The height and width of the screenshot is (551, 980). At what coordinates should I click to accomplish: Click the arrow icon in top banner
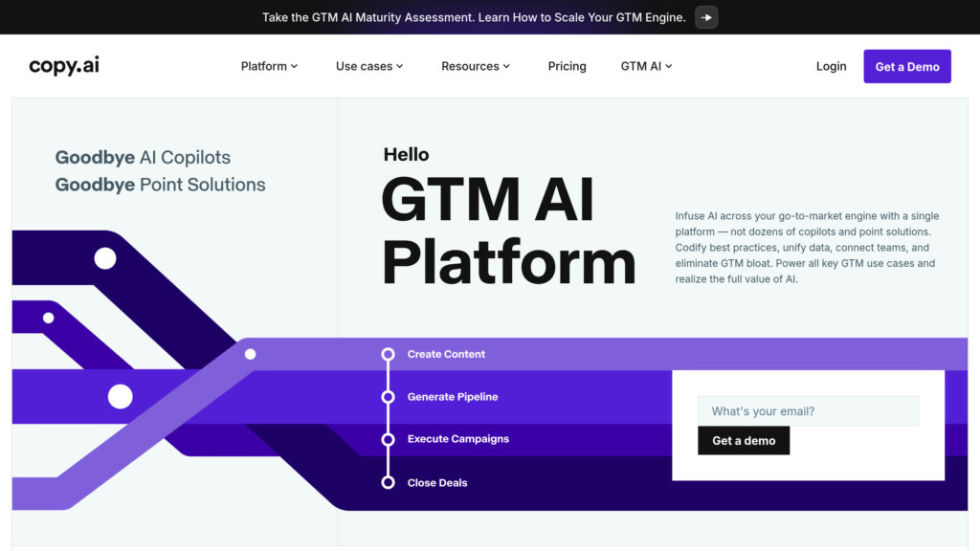click(x=706, y=17)
